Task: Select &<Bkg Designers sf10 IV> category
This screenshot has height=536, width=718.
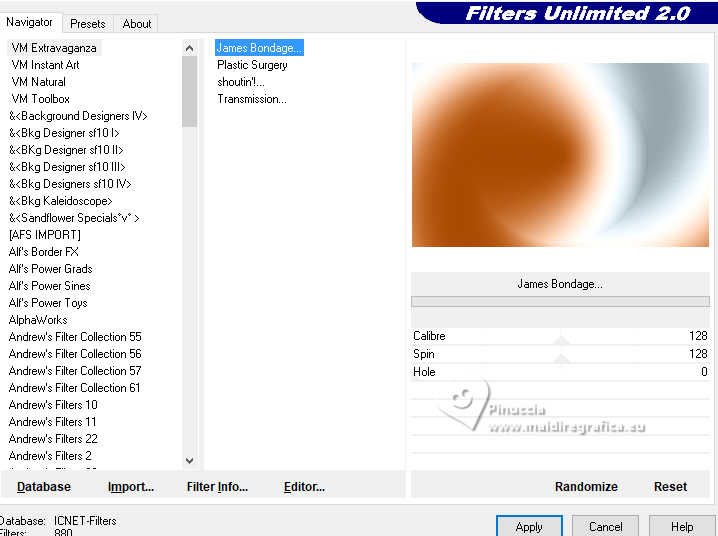Action: click(x=70, y=184)
